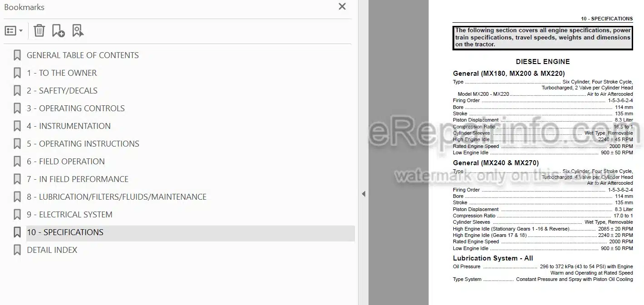Click bookmark icon beside 5 - OPERATING INSTRUCTIONS
This screenshot has height=305, width=644.
click(x=17, y=144)
